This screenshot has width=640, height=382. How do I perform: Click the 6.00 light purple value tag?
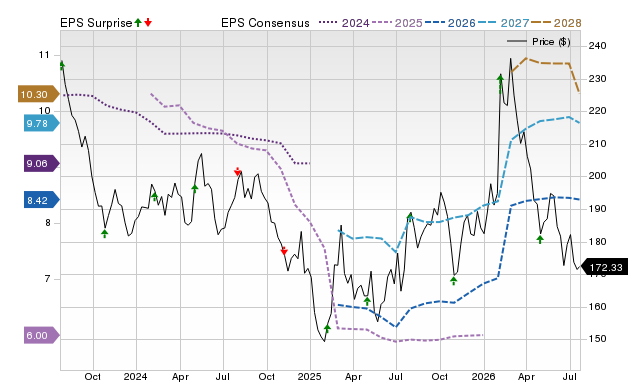41,335
